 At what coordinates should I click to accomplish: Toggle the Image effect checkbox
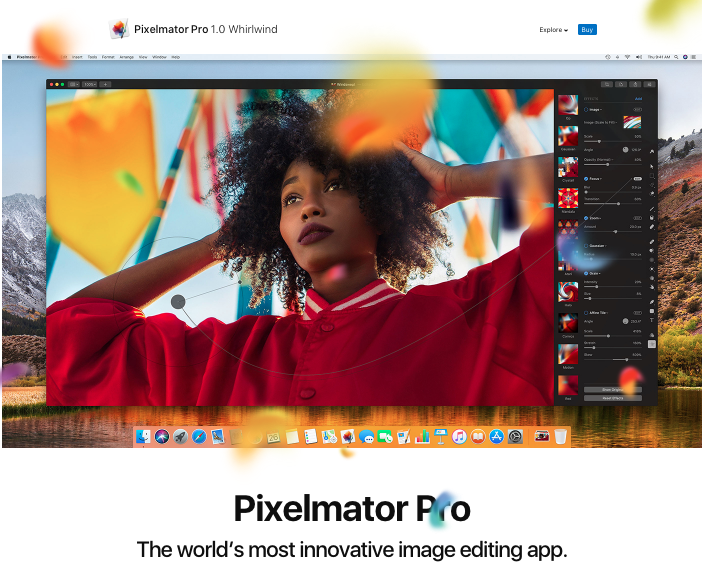point(586,110)
